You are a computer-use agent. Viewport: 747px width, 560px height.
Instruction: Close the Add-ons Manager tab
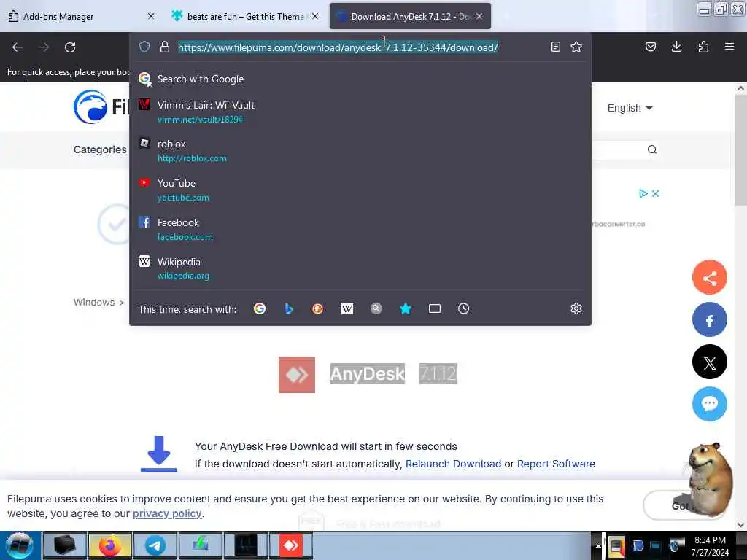click(151, 16)
